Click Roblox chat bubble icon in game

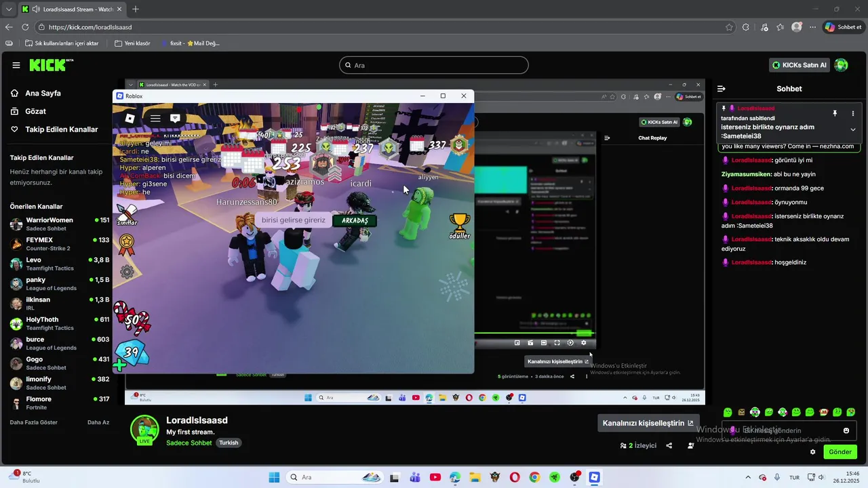click(x=175, y=118)
